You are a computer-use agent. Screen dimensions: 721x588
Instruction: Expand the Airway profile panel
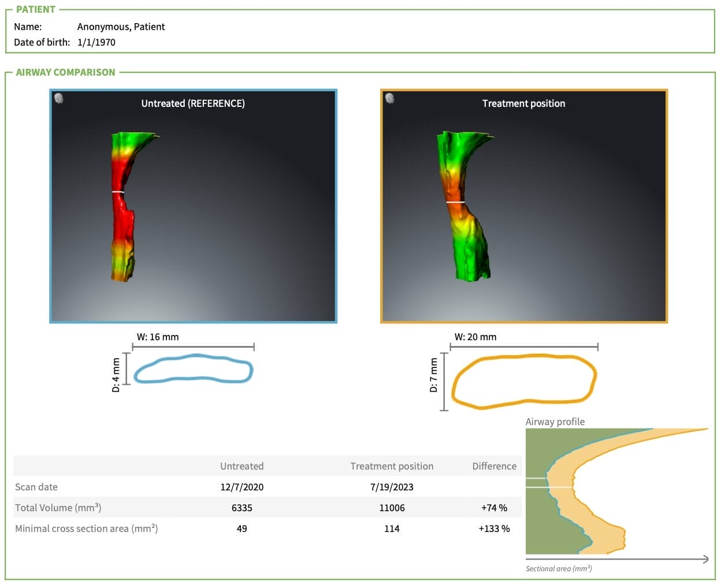[x=554, y=422]
